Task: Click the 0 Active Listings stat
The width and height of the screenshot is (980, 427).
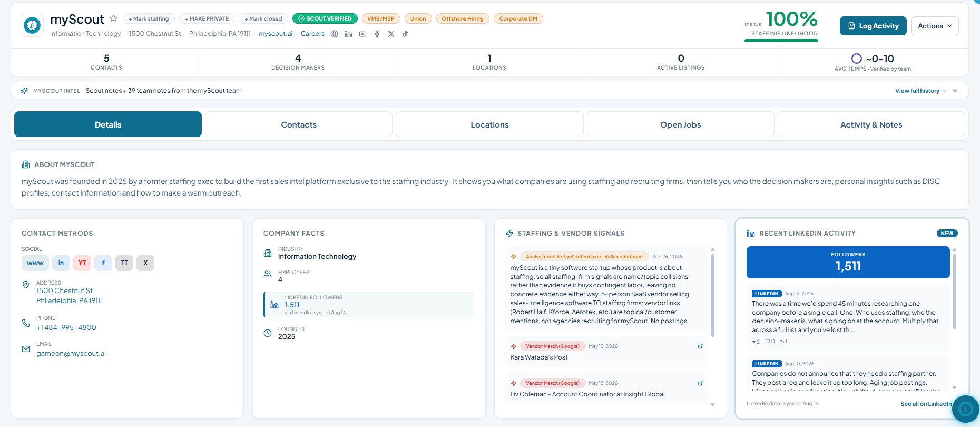Action: pos(681,62)
